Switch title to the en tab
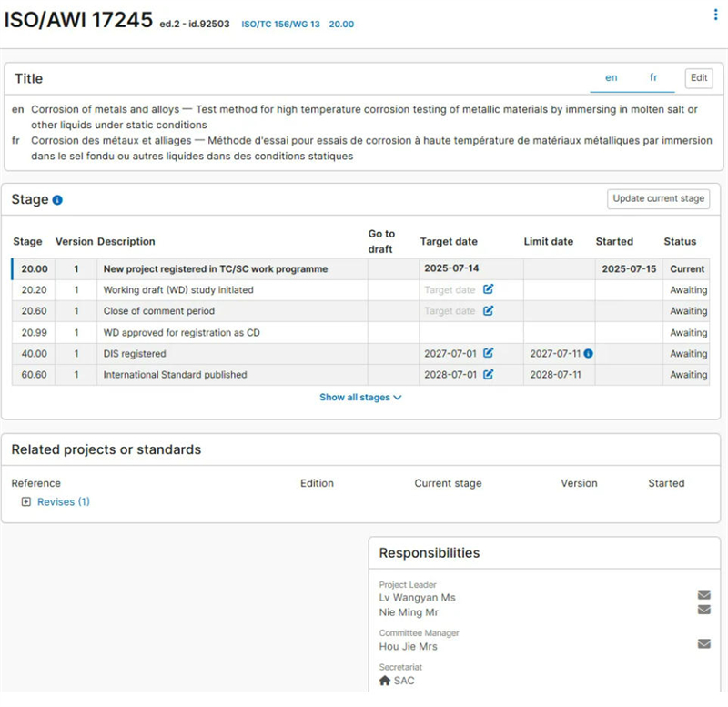 pos(611,77)
